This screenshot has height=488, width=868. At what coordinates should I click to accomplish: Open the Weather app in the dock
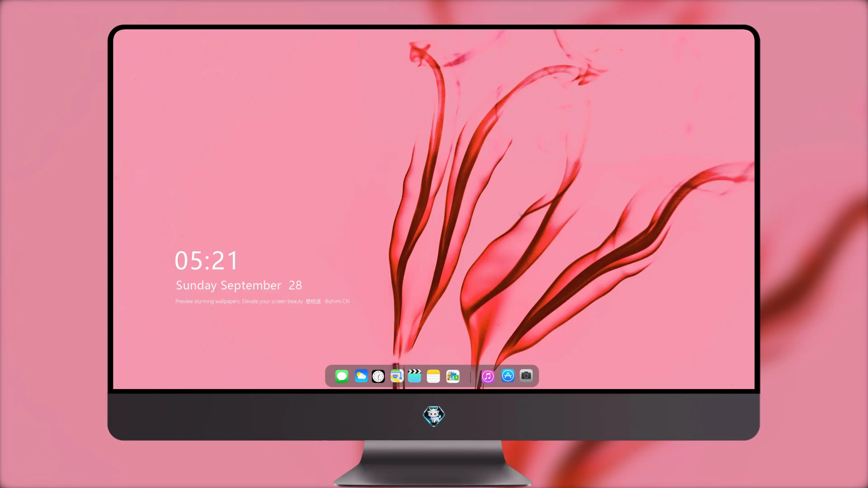[x=361, y=376]
